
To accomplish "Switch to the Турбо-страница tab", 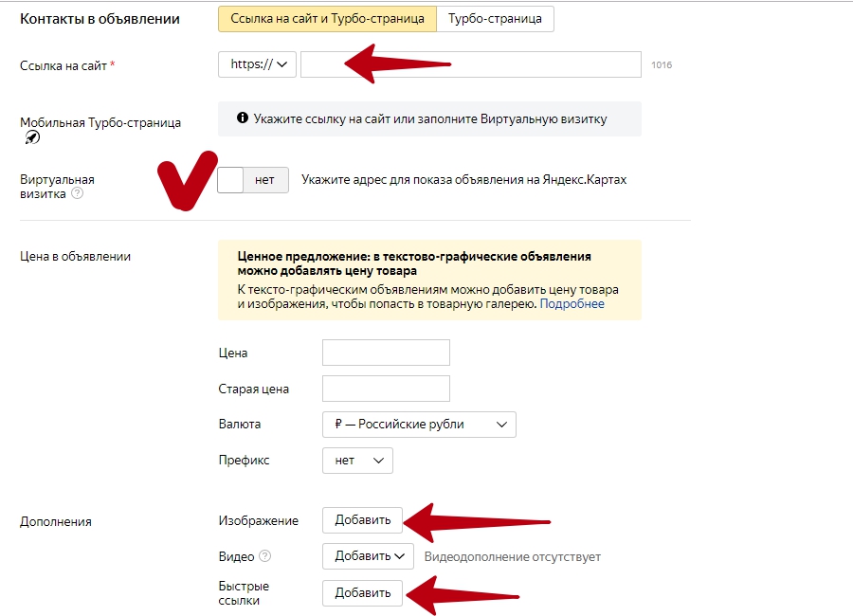I will pyautogui.click(x=495, y=19).
